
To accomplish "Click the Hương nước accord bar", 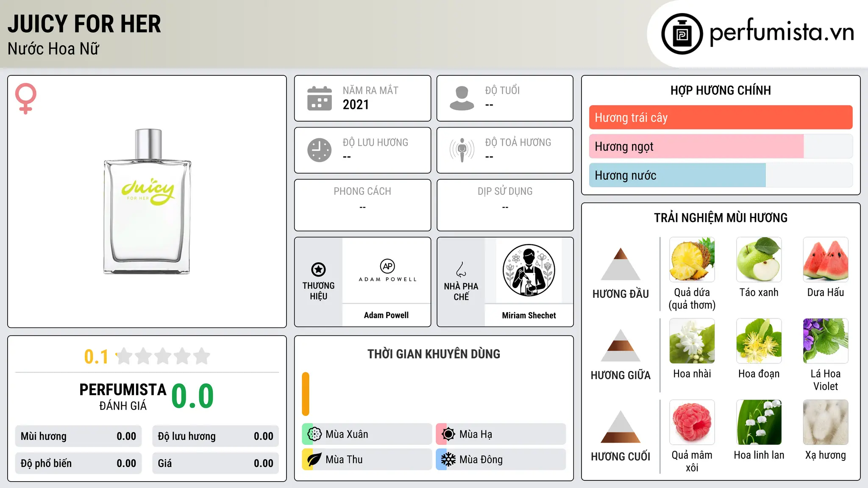I will coord(721,175).
